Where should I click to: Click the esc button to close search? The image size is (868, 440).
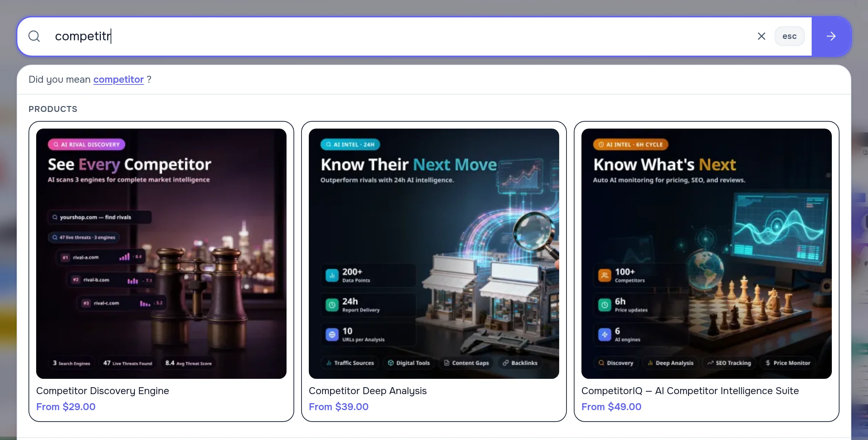[789, 36]
